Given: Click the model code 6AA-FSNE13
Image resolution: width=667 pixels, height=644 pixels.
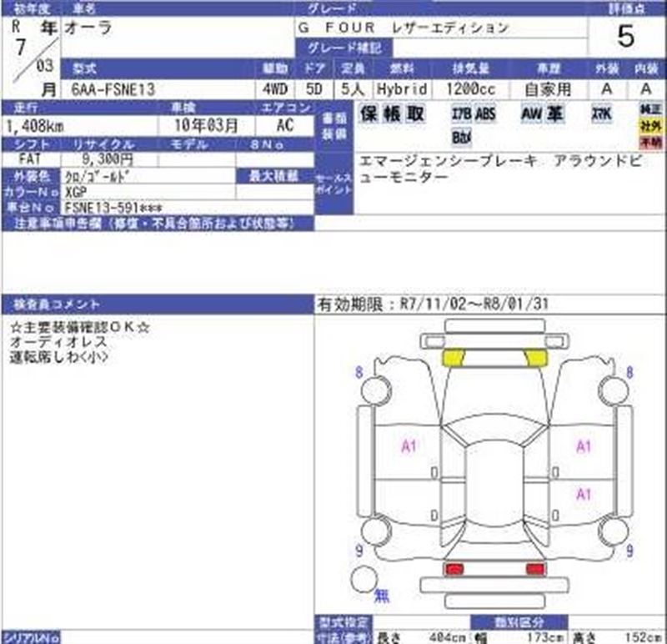Looking at the screenshot, I should click(x=113, y=89).
